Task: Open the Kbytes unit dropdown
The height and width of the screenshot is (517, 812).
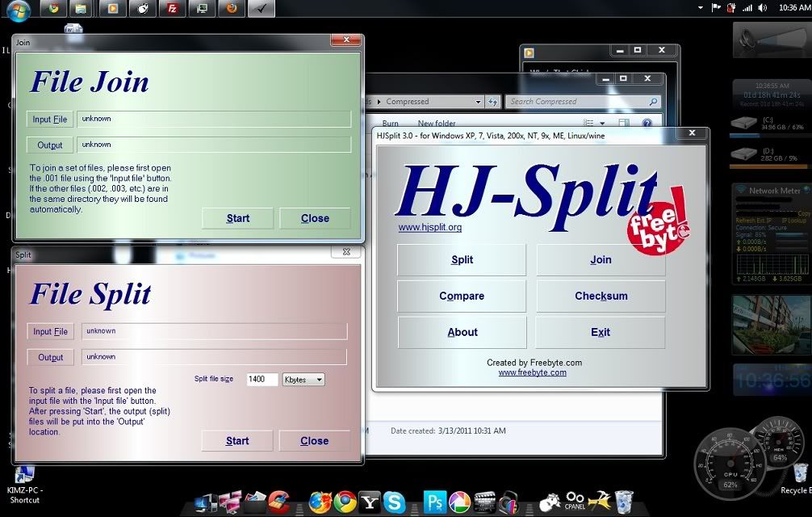Action: tap(303, 379)
